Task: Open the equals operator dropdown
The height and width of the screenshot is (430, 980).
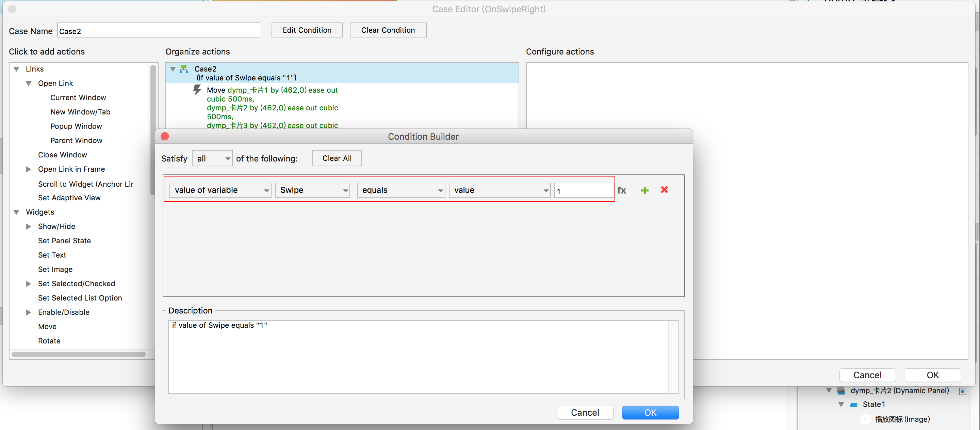Action: pos(401,190)
